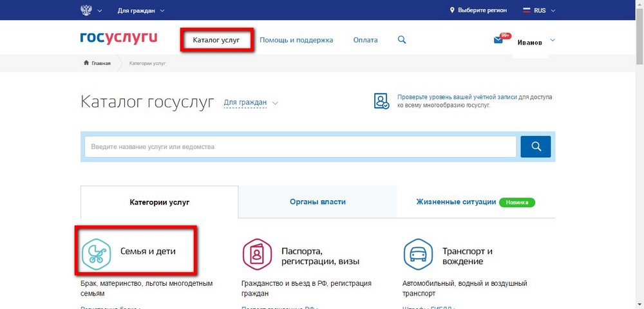The image size is (644, 309).
Task: Open 'Для граждан' catalog filter dropdown
Action: (250, 102)
